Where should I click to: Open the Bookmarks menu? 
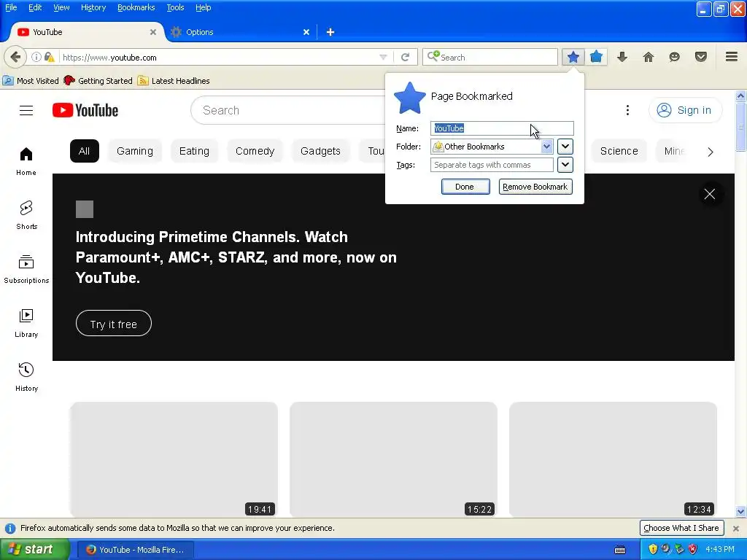(x=136, y=7)
